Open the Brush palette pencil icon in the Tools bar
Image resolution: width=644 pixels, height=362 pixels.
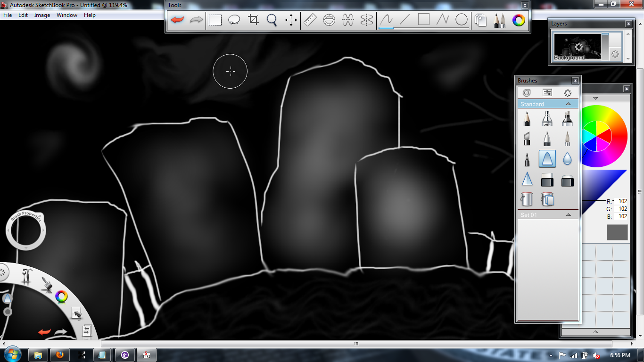pyautogui.click(x=500, y=20)
